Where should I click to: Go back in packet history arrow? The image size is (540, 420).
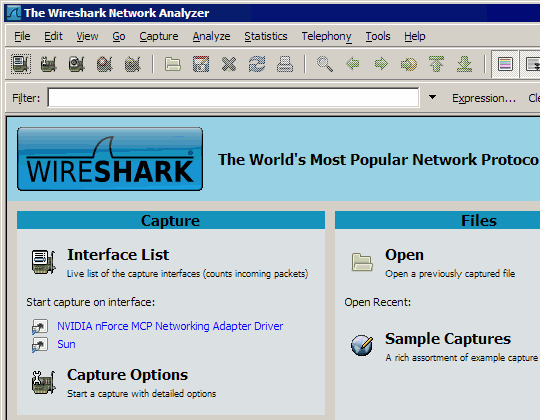pos(353,64)
